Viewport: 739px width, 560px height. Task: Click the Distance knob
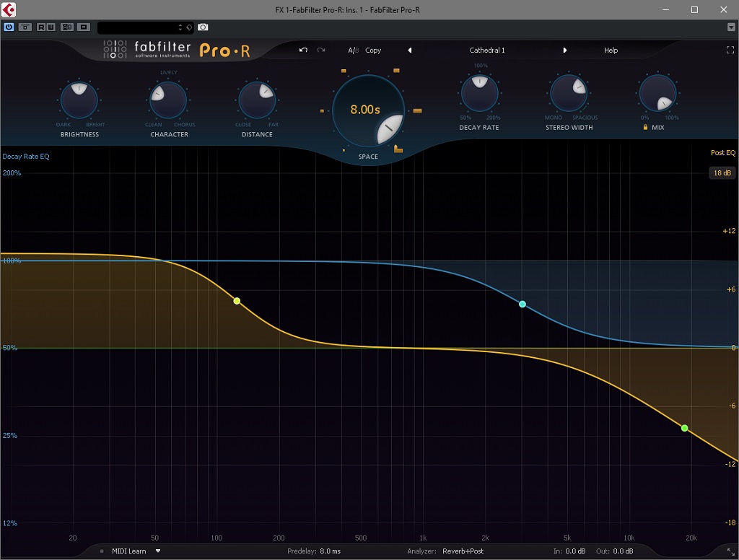point(257,100)
